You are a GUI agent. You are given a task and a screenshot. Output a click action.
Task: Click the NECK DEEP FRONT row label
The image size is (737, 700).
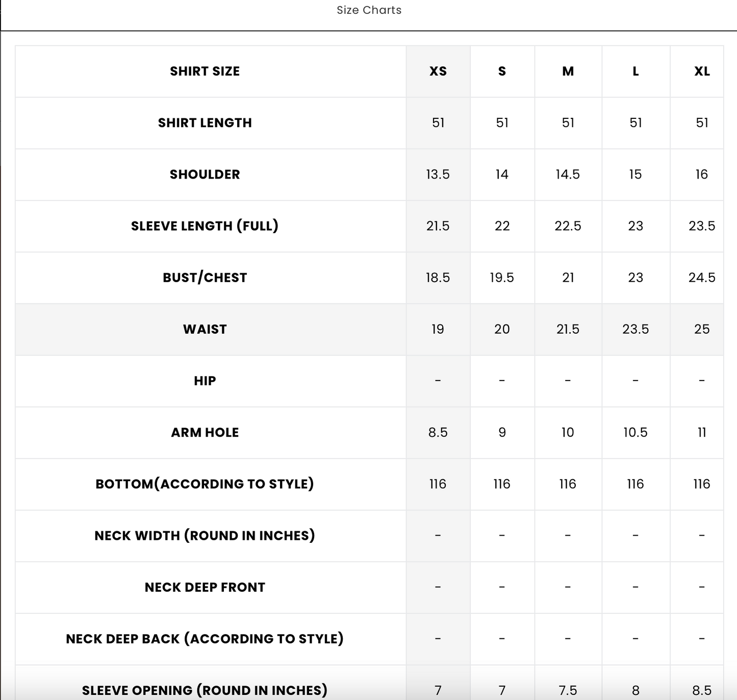tap(205, 587)
